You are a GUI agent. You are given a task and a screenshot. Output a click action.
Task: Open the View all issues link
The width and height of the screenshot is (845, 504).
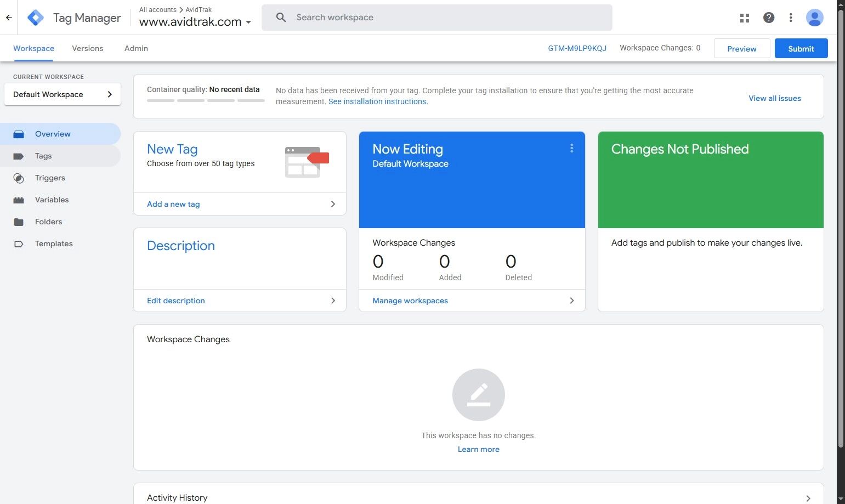775,98
